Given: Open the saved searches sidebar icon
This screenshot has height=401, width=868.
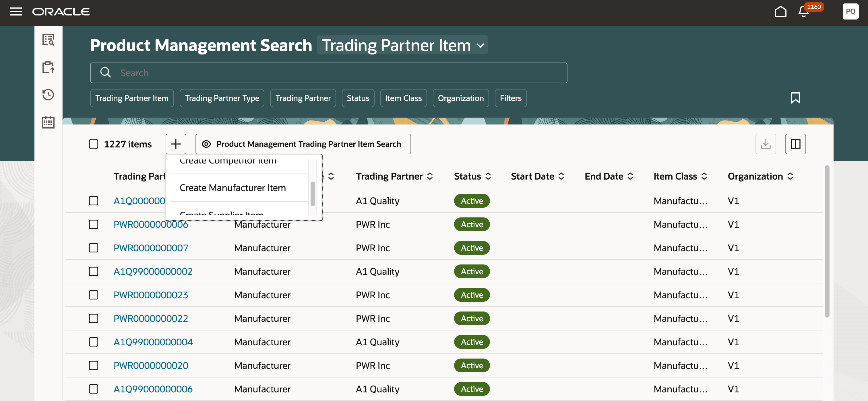Looking at the screenshot, I should (x=48, y=40).
